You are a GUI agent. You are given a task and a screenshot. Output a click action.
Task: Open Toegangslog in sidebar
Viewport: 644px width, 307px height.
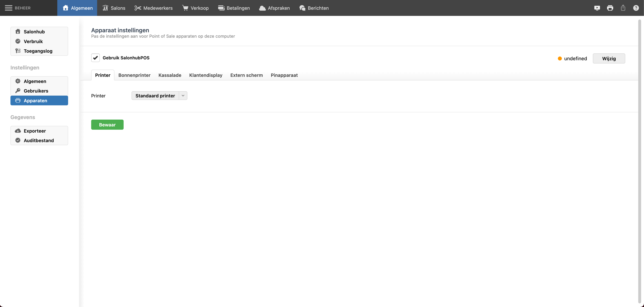point(38,51)
